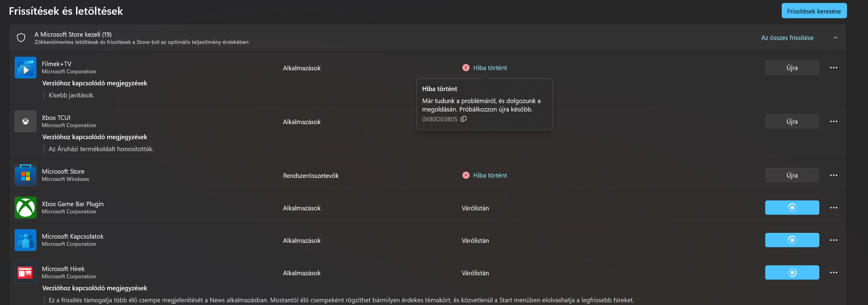Click the Microsoft Hírek app icon
The image size is (868, 305).
[x=25, y=273]
